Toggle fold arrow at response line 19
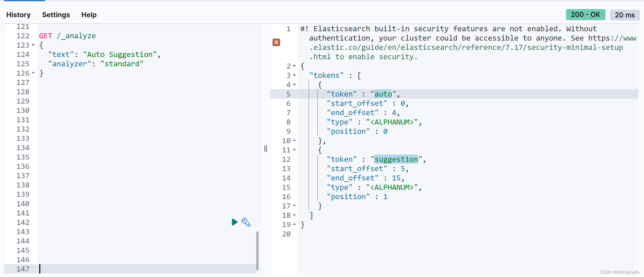644x277 pixels. tap(294, 224)
